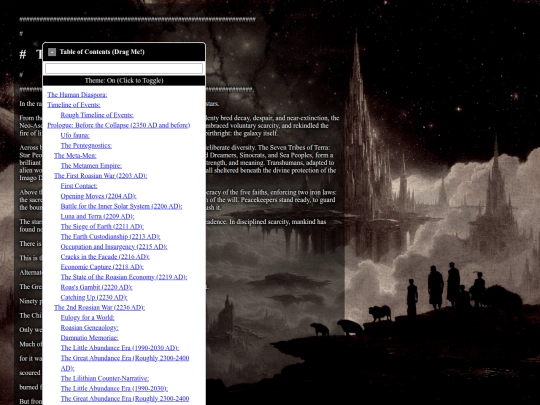Jump to Ufo fauna section
The height and width of the screenshot is (405, 540).
click(75, 135)
